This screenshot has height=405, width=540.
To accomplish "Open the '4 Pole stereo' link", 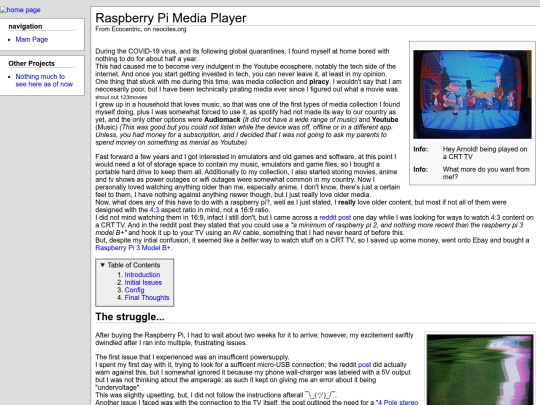I will pos(397,402).
